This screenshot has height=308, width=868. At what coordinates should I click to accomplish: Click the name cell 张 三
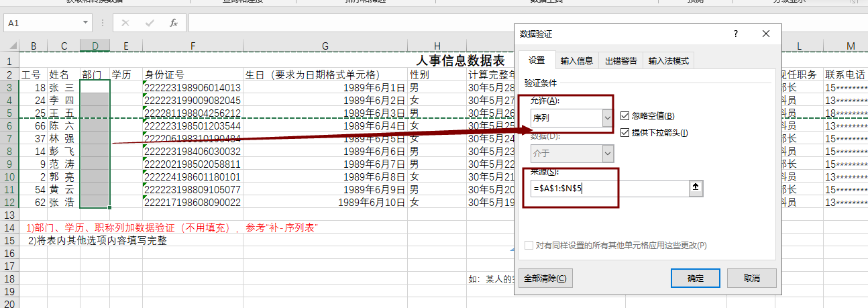tap(62, 87)
